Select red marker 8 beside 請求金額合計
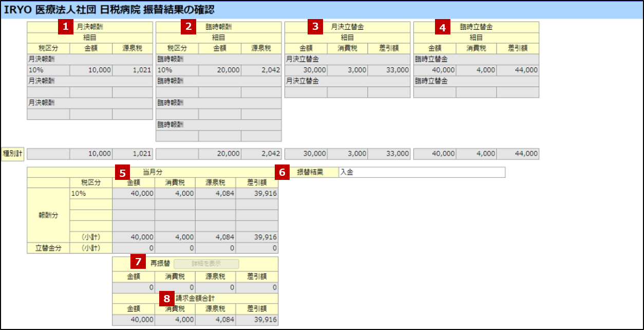The width and height of the screenshot is (644, 330). point(165,298)
